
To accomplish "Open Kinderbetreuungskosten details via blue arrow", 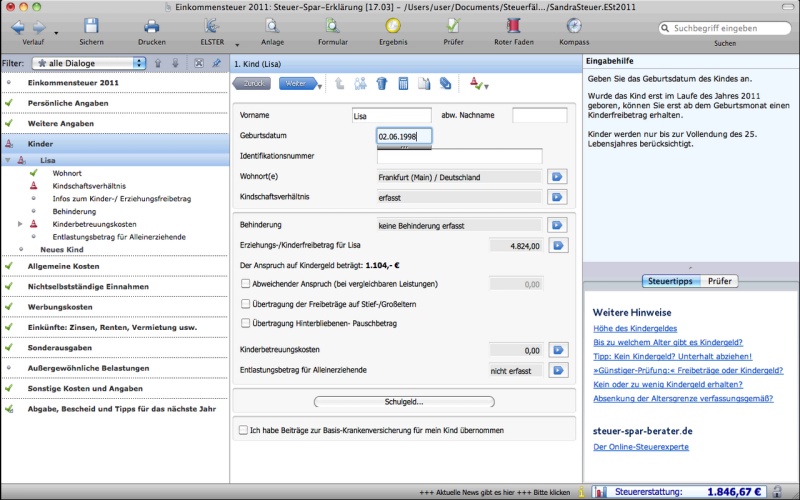I will pos(558,350).
